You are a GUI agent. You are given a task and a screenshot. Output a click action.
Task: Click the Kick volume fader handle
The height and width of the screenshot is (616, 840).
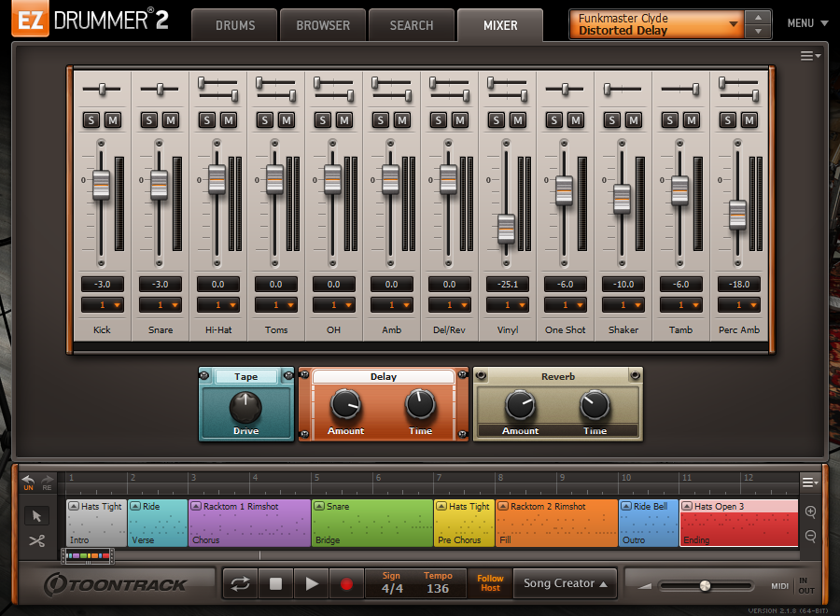(x=101, y=185)
